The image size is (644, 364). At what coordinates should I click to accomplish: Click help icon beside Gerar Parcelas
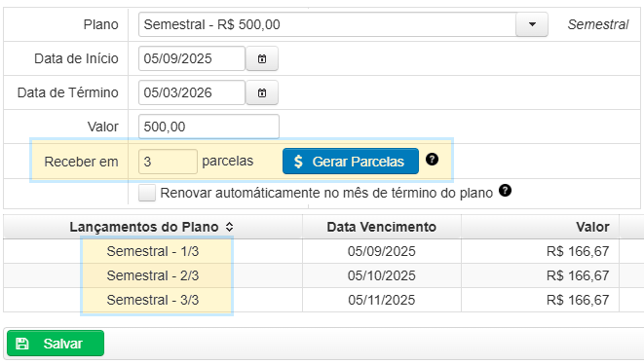[x=432, y=160]
